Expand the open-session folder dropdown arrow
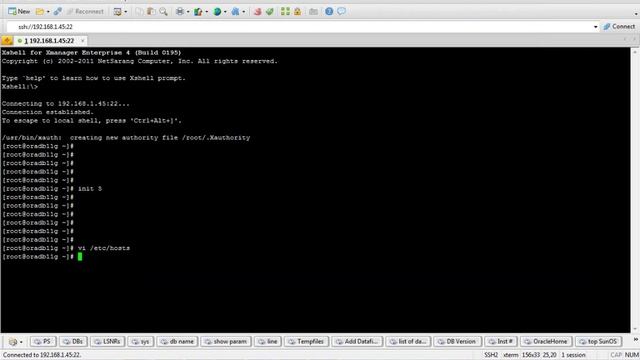This screenshot has width=640, height=360. coord(48,12)
